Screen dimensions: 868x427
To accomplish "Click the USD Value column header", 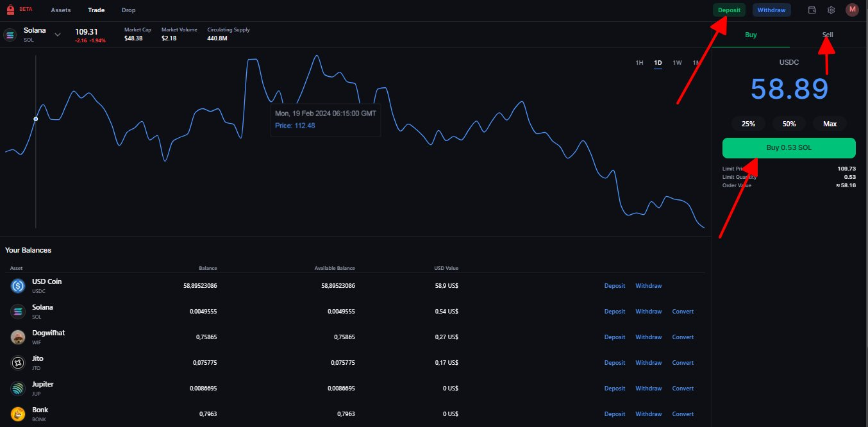I will coord(446,268).
